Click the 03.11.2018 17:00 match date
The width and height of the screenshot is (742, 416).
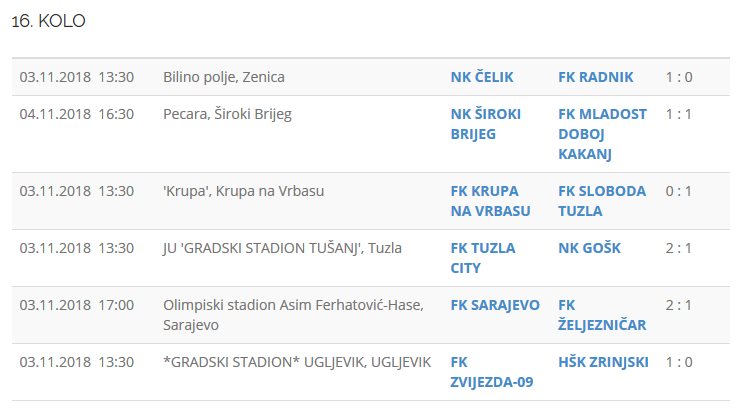76,305
